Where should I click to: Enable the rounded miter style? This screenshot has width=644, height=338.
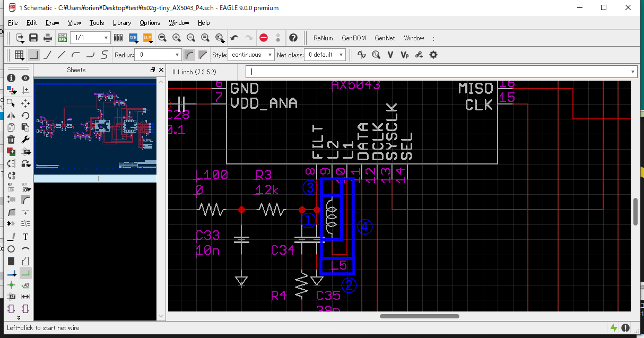point(189,55)
